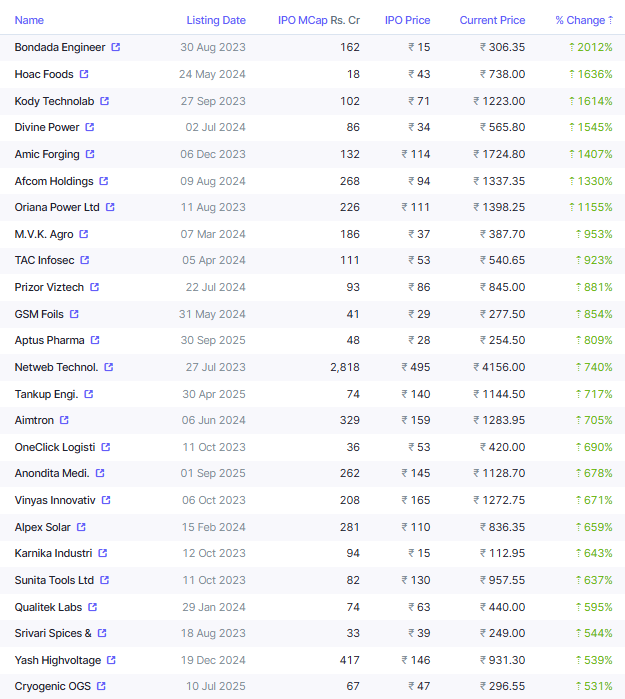The image size is (625, 699).
Task: Open TAC Infosec external link icon
Action: [x=85, y=260]
